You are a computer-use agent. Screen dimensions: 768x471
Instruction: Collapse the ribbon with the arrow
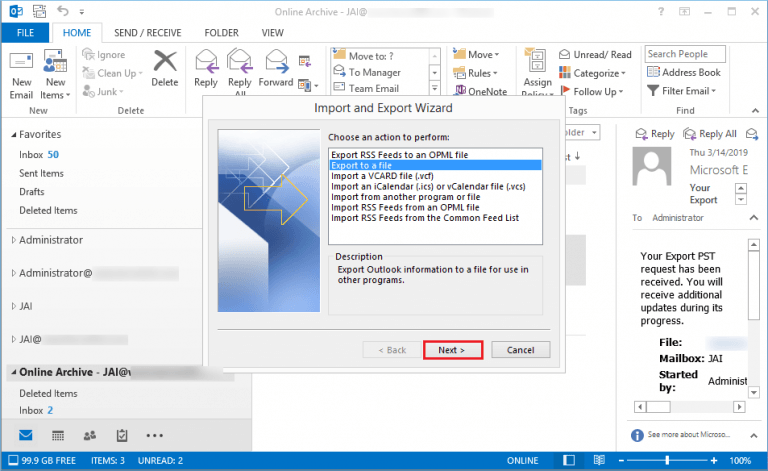[755, 111]
